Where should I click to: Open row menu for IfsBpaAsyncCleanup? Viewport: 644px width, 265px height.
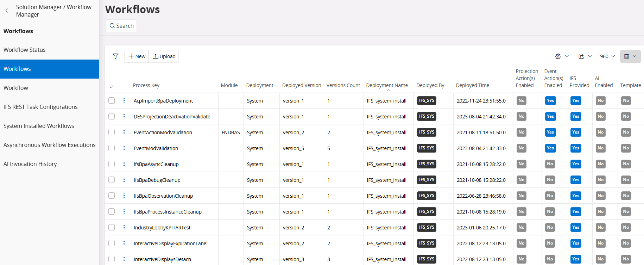point(124,164)
